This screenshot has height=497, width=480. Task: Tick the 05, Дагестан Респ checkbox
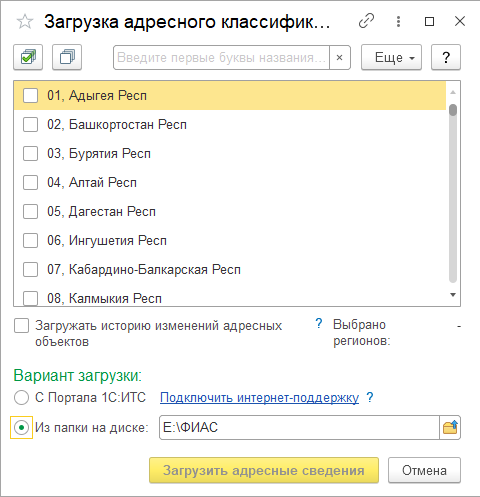pos(30,212)
